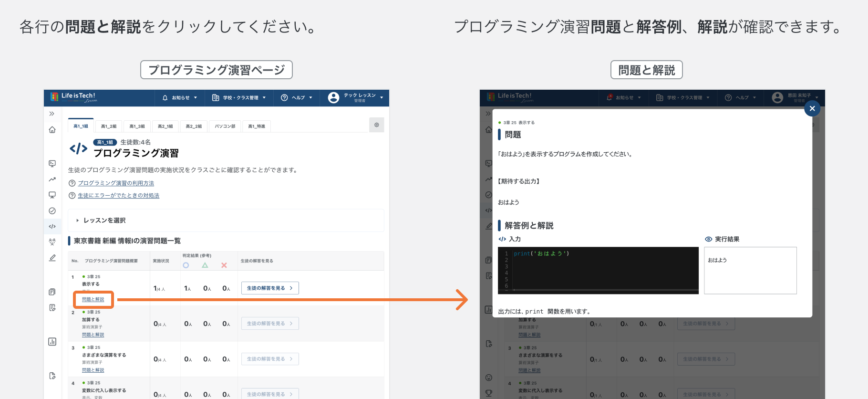Click the Life is Tech! logo in left screenshot
The image size is (868, 399).
[x=73, y=97]
